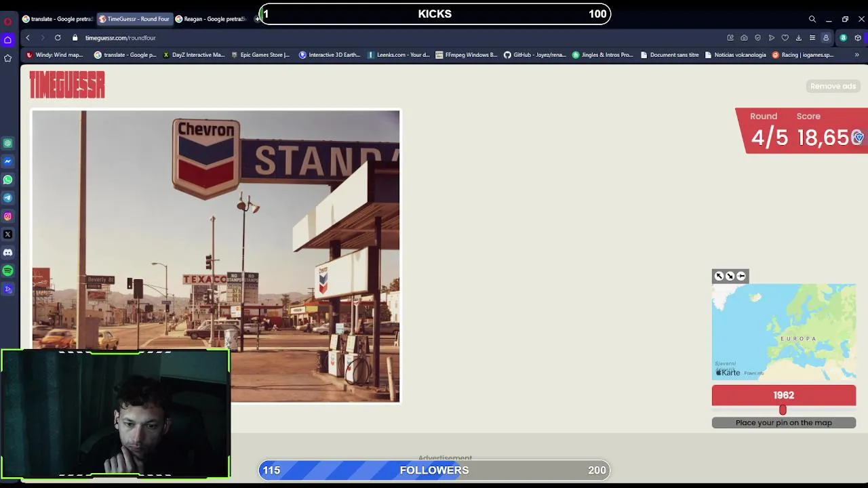Switch to TimeGuessr Round Four tab

coord(134,19)
